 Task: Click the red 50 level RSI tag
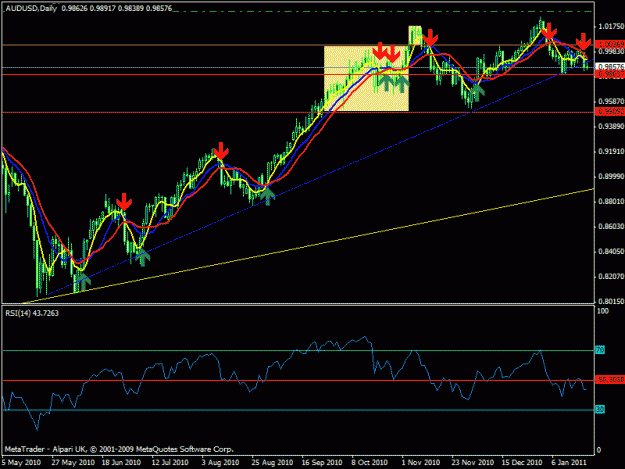point(610,380)
